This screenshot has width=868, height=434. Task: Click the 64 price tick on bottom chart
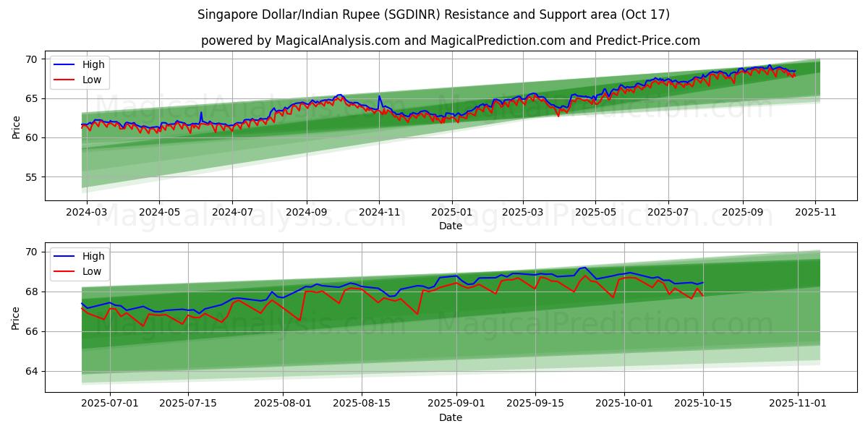(33, 371)
